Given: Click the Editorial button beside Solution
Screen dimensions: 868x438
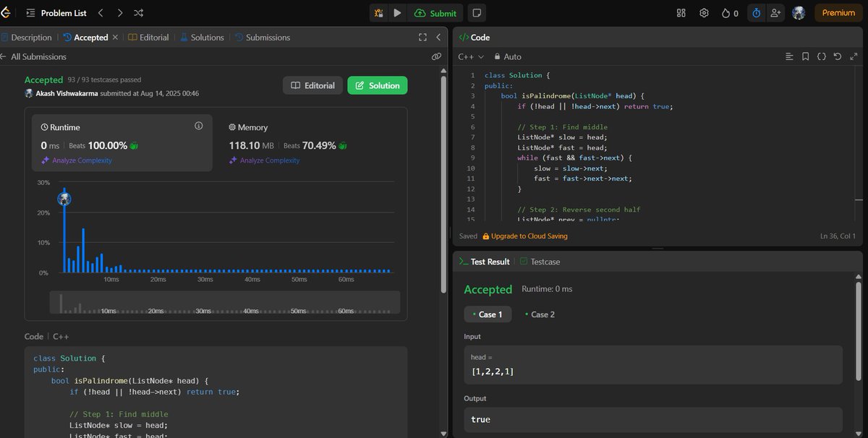Looking at the screenshot, I should pyautogui.click(x=312, y=85).
